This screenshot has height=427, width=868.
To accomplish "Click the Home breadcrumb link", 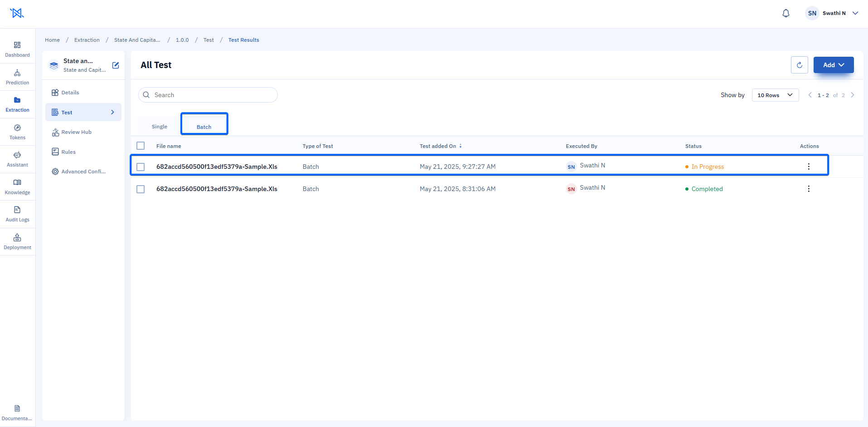I will 52,40.
